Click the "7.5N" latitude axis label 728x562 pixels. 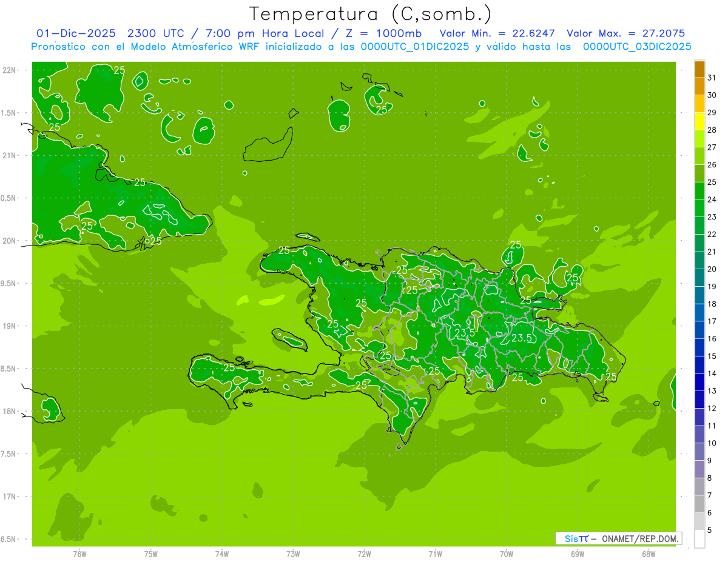tap(9, 454)
